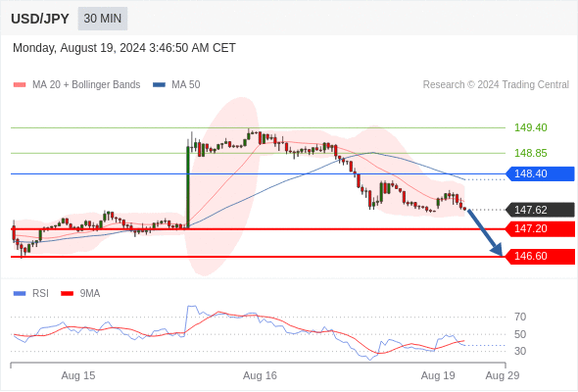Select the MA 20 + Bollinger Bands label
Screen dimensions: 578x392
86,85
